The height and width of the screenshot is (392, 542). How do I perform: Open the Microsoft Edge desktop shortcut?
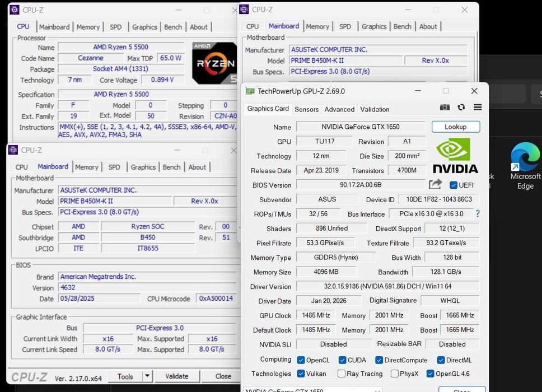tap(525, 166)
